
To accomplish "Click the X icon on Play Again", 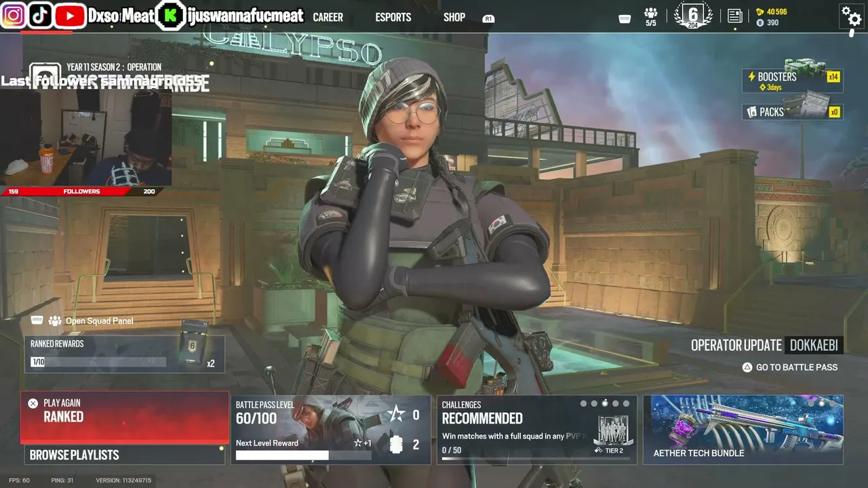I will point(33,403).
